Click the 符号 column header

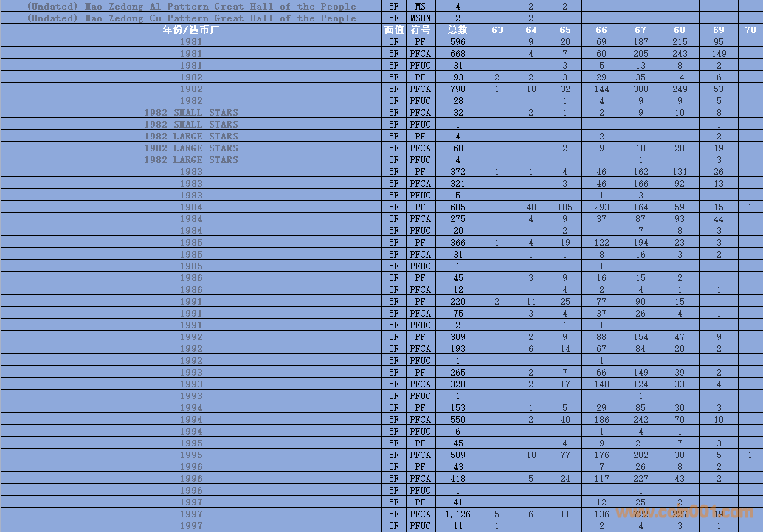[x=420, y=30]
